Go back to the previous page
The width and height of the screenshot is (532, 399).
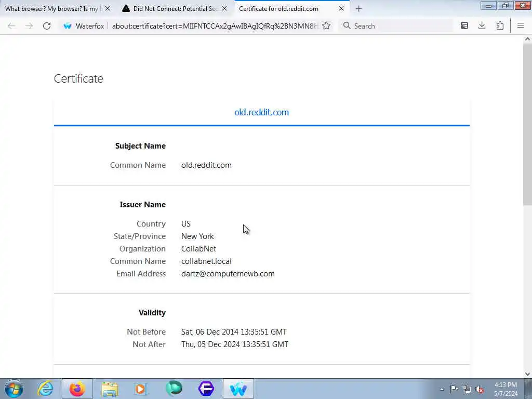pos(11,26)
